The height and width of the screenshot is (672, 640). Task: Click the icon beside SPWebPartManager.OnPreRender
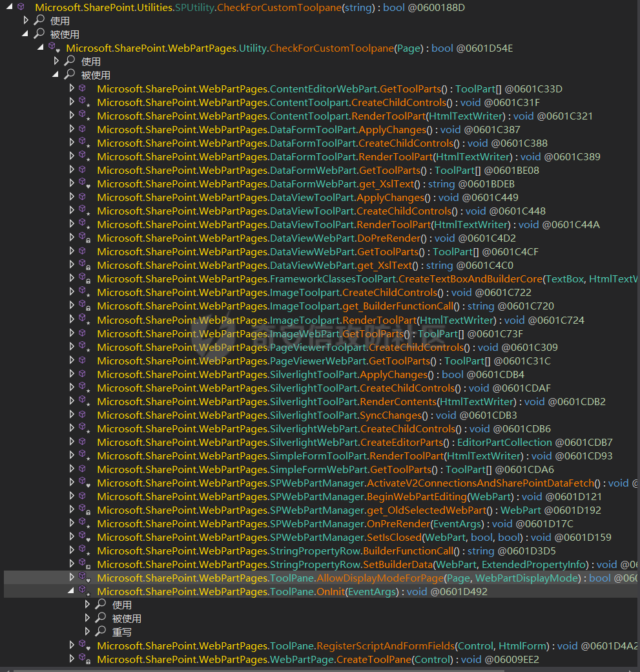[x=83, y=523]
